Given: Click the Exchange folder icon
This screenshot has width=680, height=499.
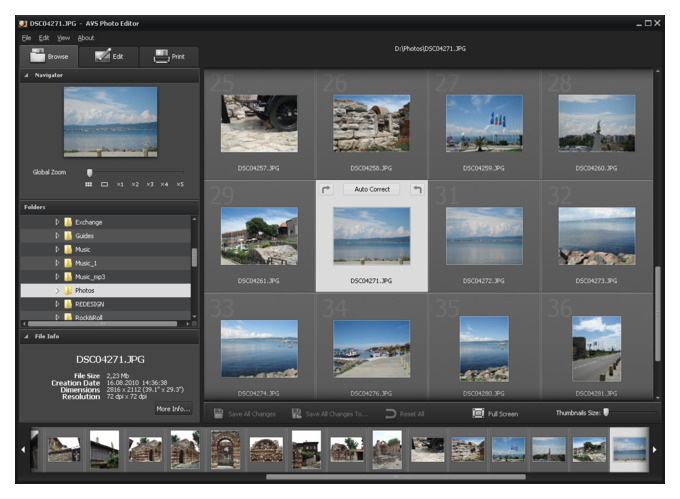Looking at the screenshot, I should click(68, 222).
